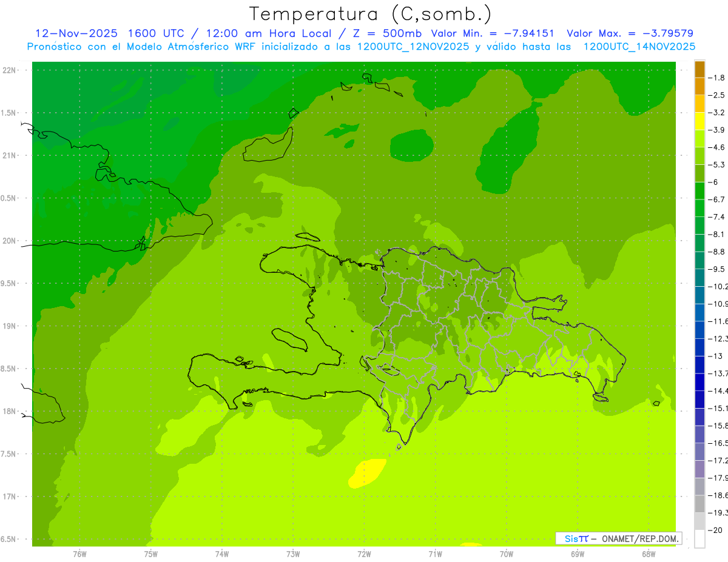Click the 'Temperatura (C,somb.)' chart title
Viewport: 728px width, 562px height.
371,15
